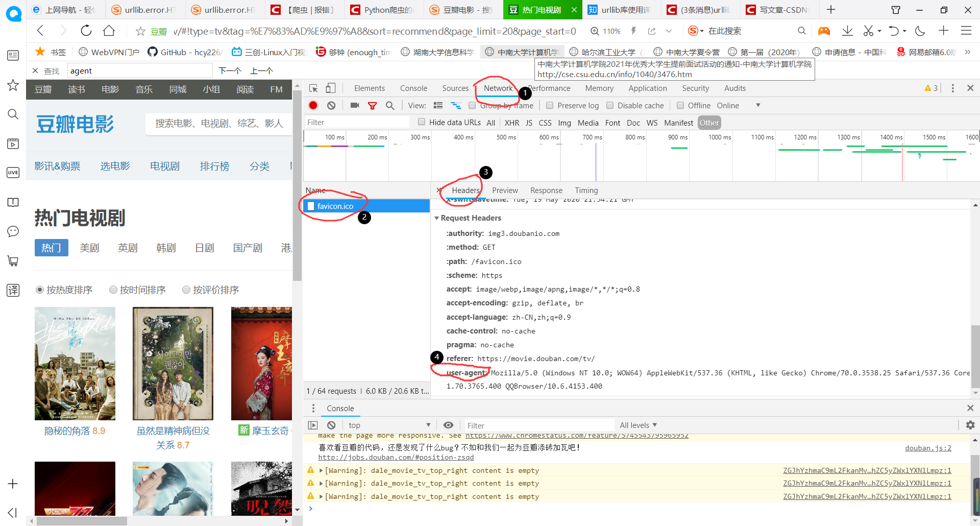This screenshot has height=526, width=980.
Task: Open Response tab of request
Action: [546, 190]
